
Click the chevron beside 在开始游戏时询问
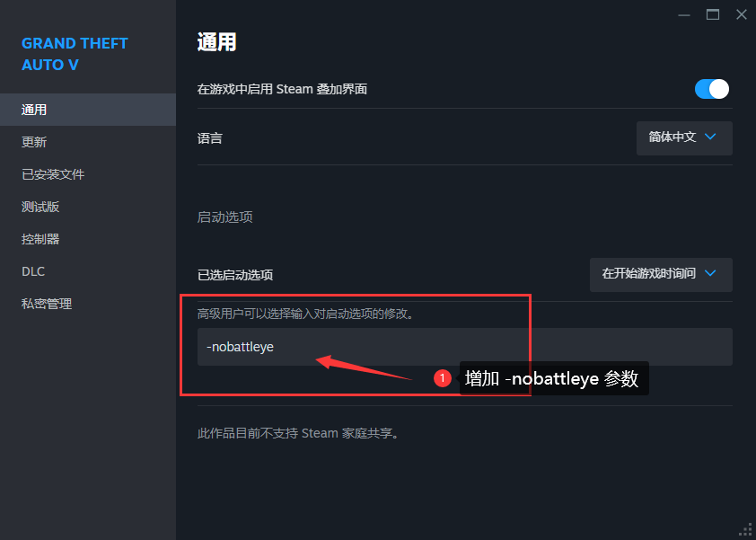click(710, 273)
